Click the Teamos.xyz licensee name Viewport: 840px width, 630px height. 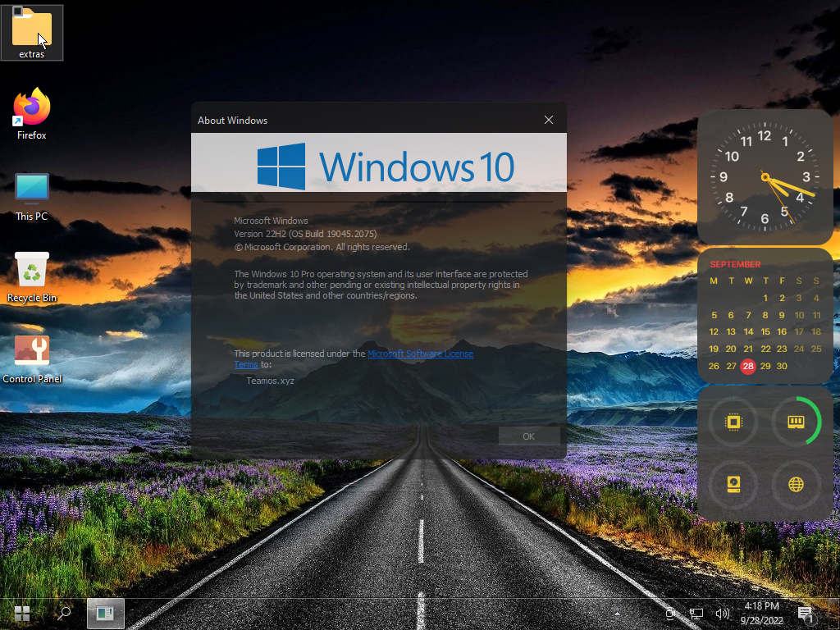270,381
